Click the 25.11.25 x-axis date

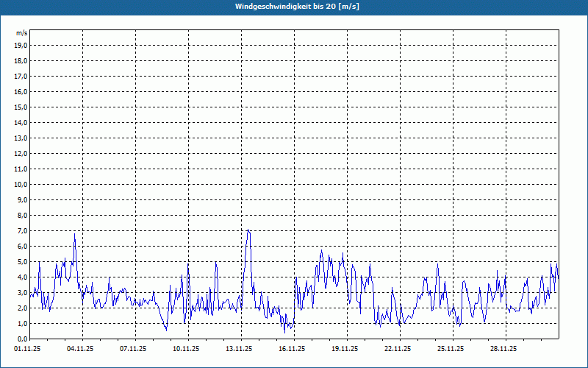(453, 349)
